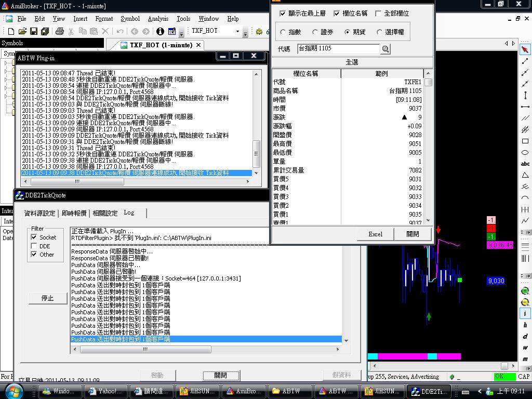Click the zoom in magnifier icon
Screen dimensions: 532x399
[x=525, y=291]
